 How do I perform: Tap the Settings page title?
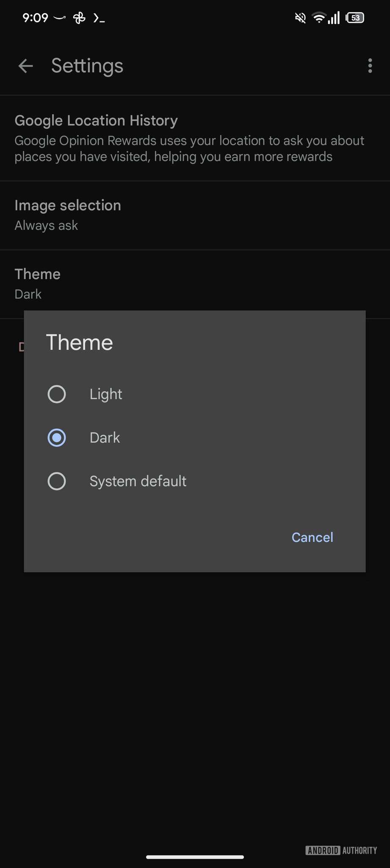click(87, 66)
